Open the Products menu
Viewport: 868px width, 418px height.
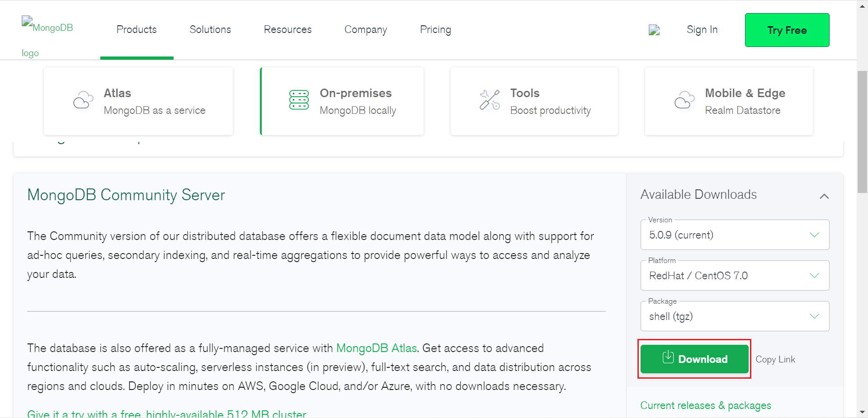pos(137,30)
